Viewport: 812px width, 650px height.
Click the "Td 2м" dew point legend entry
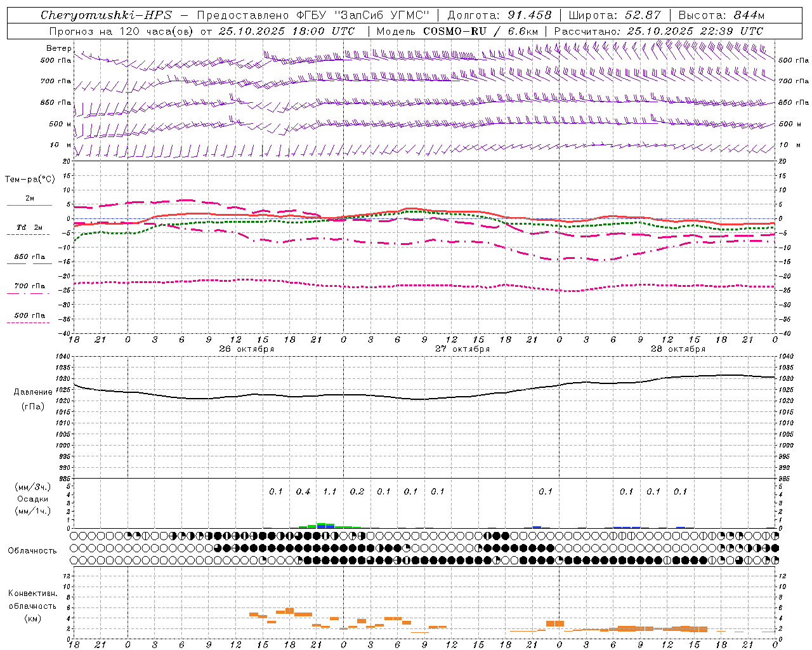(29, 227)
